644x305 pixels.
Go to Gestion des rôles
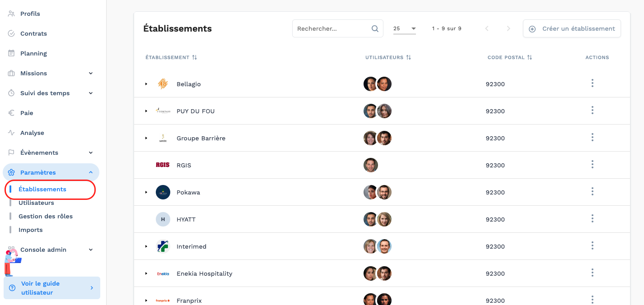click(x=45, y=216)
